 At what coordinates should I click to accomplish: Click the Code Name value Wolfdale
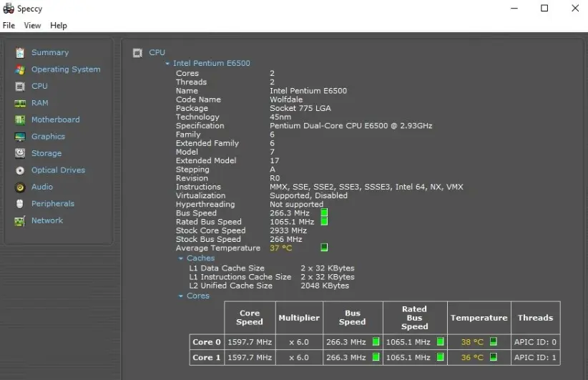[x=286, y=99]
